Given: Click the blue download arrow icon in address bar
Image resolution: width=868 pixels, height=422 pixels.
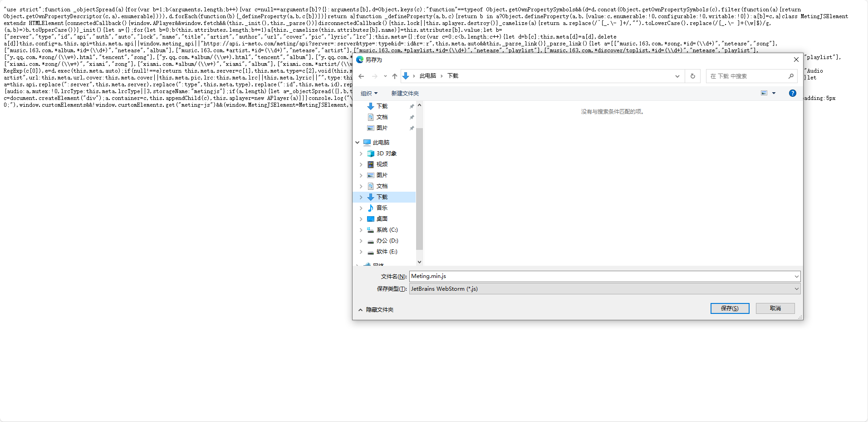Looking at the screenshot, I should click(406, 76).
